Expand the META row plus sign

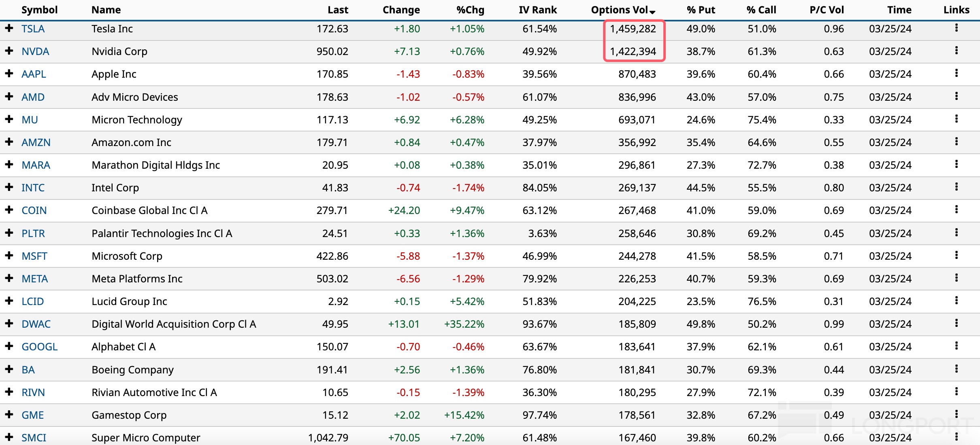9,278
